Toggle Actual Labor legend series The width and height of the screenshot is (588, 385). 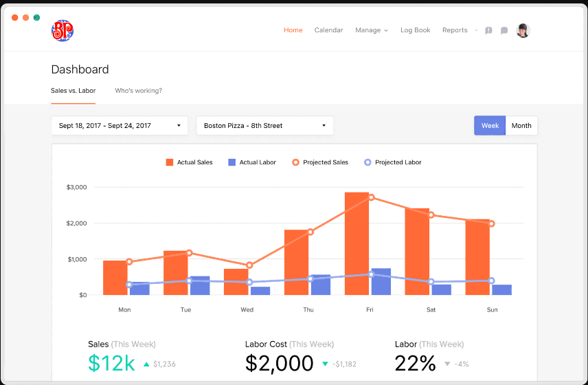click(252, 162)
